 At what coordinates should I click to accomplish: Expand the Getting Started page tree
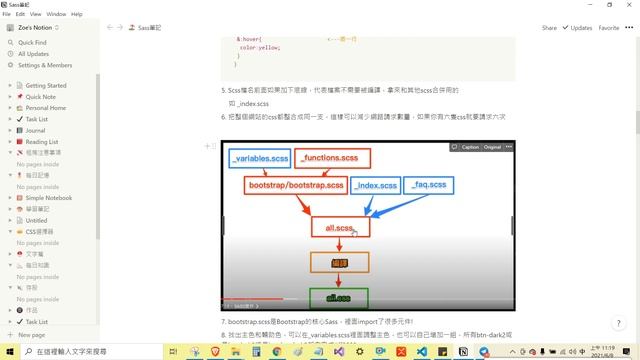pyautogui.click(x=10, y=85)
